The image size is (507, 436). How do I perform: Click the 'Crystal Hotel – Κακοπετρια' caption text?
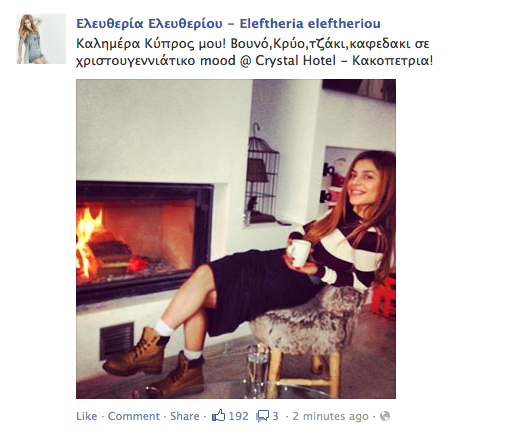click(342, 61)
